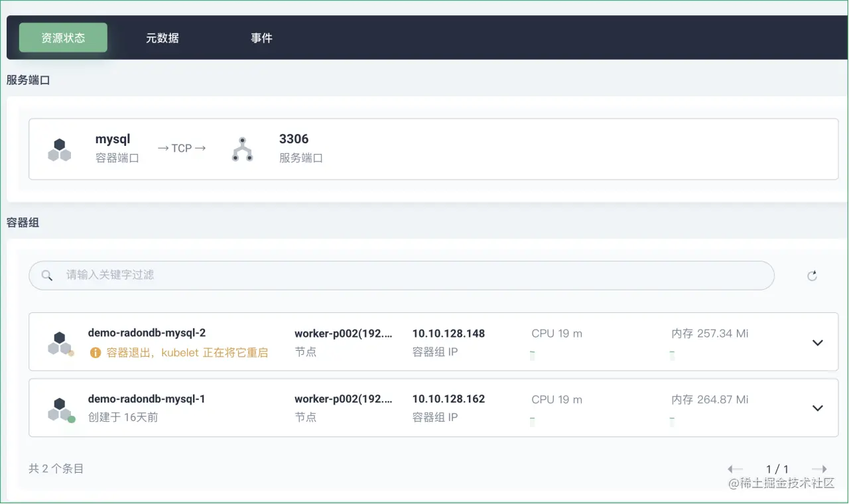Click the warning icon beside 容器退出 message
Screen dimensions: 849x504
coord(95,352)
